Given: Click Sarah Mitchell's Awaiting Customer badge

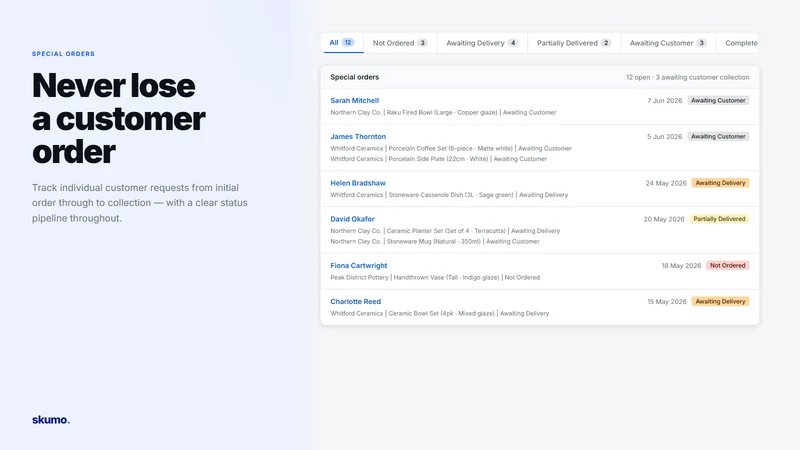Looking at the screenshot, I should [718, 101].
